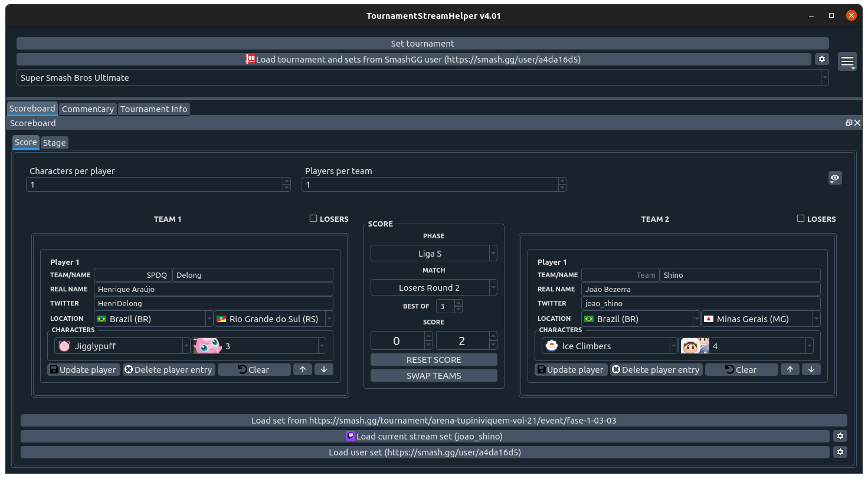This screenshot has height=479, width=868.
Task: Adjust Players per team spinner arrows
Action: point(562,184)
